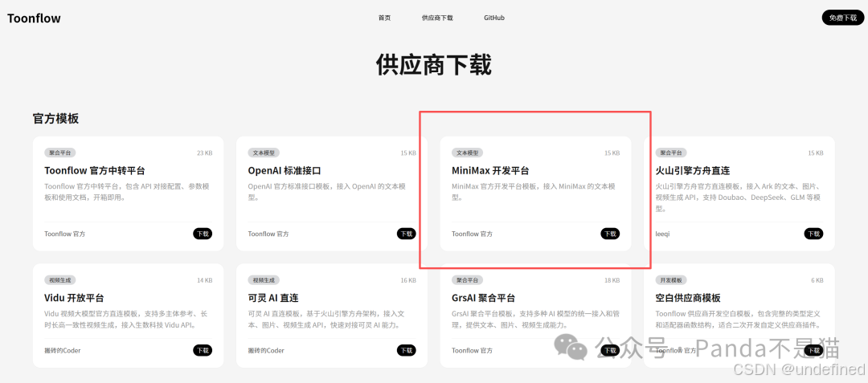Click the OpenAI 标准接口 title
868x383 pixels.
285,170
